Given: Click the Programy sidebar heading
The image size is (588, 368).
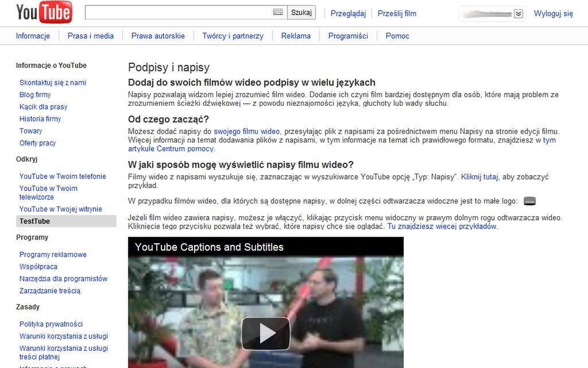Looking at the screenshot, I should tap(32, 237).
